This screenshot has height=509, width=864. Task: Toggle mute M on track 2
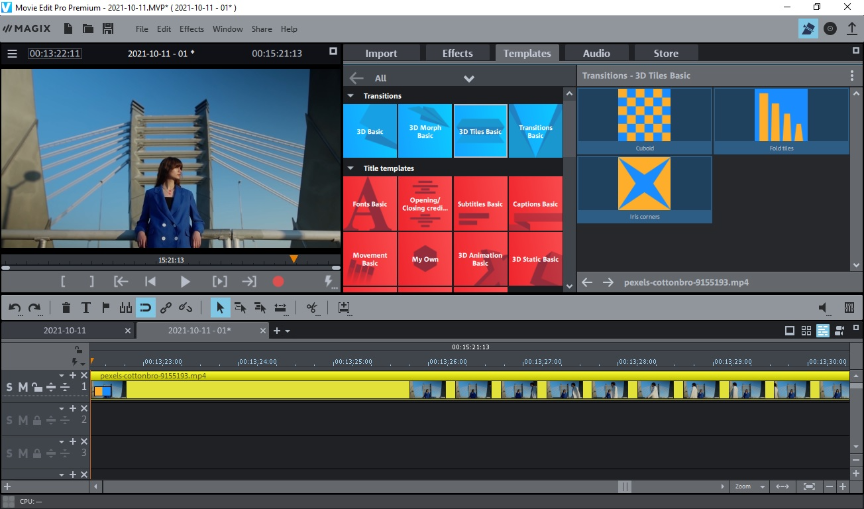(23, 420)
